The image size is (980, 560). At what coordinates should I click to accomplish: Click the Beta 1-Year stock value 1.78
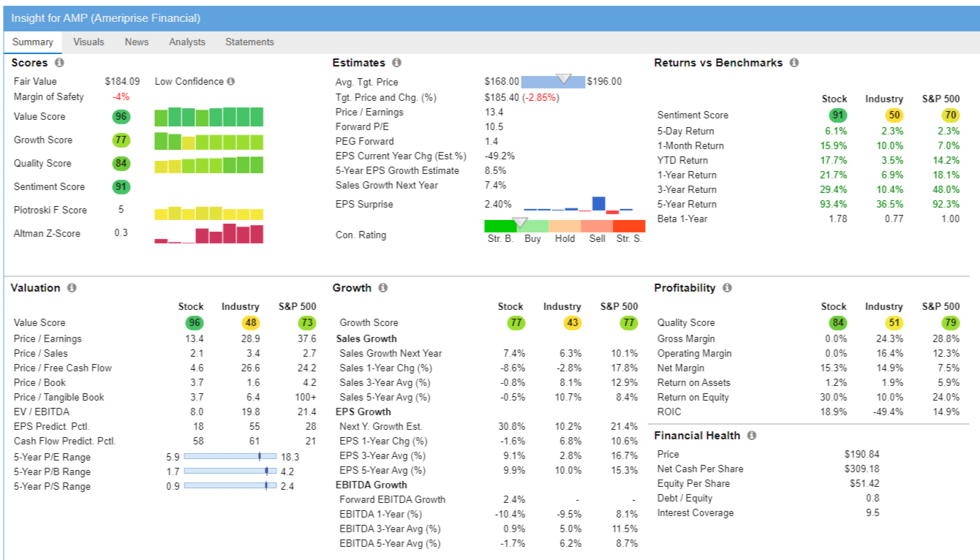click(837, 219)
